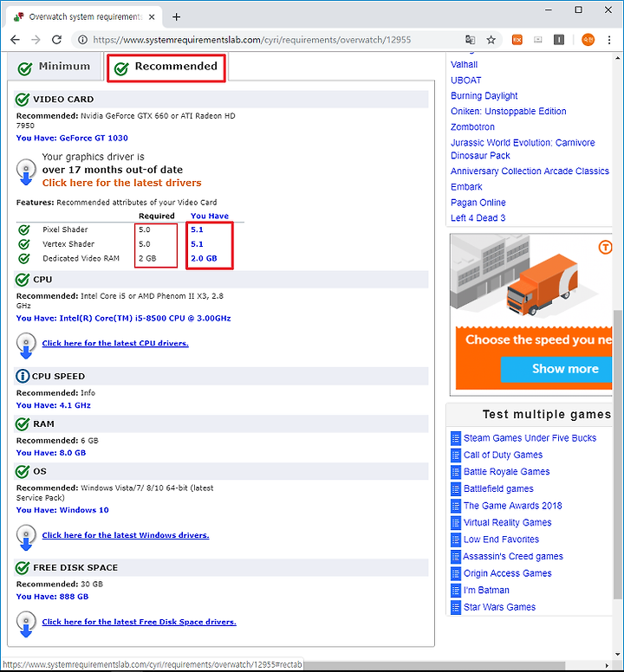Click the RAM green checkmark icon

(x=23, y=423)
